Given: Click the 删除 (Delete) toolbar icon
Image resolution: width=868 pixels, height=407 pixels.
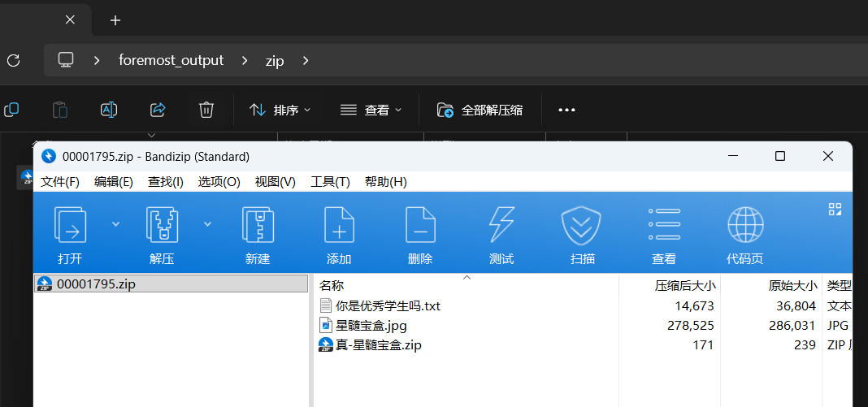Looking at the screenshot, I should coord(420,224).
